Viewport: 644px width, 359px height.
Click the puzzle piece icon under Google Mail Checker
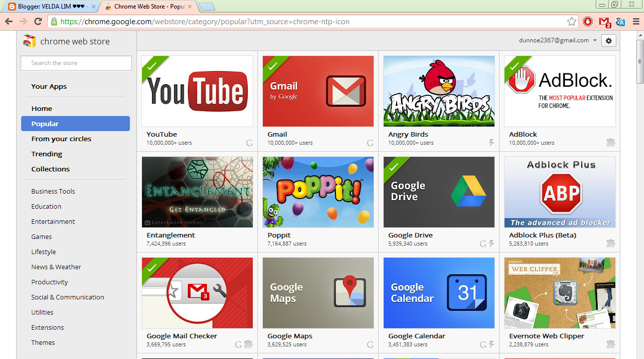pos(248,344)
